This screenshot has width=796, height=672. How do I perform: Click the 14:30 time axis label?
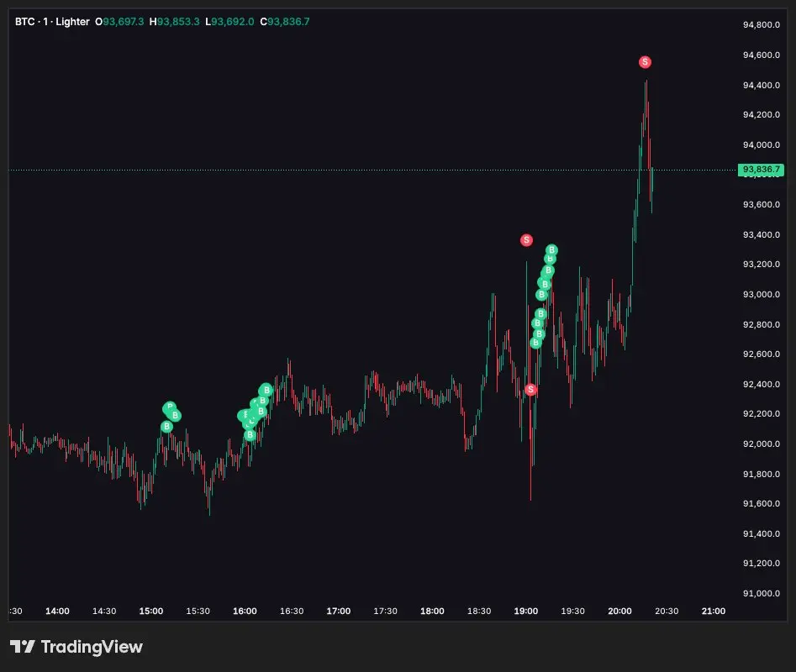[x=104, y=612]
